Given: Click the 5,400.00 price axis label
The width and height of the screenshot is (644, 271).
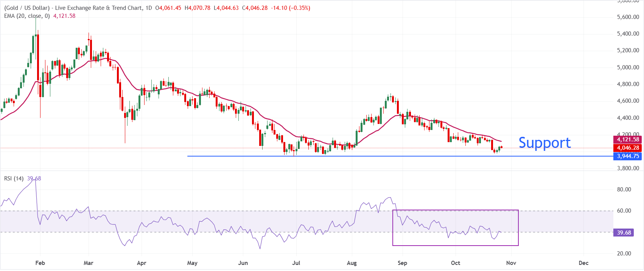Looking at the screenshot, I should [x=628, y=34].
